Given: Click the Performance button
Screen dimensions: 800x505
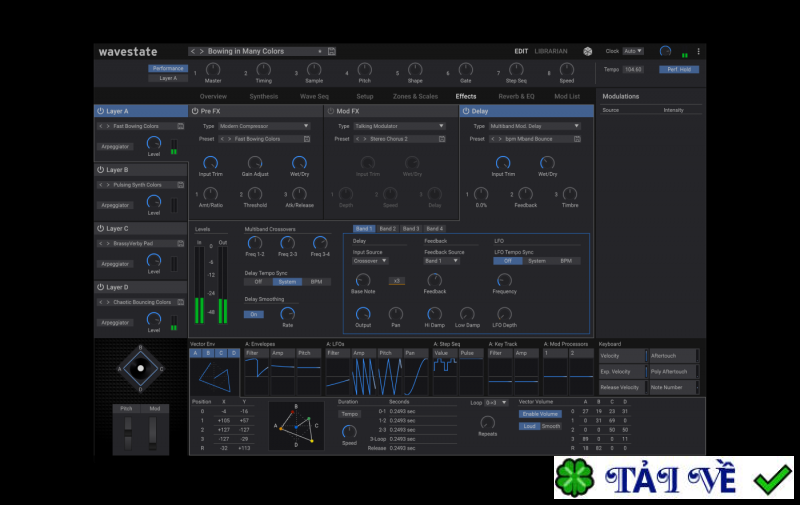Looking at the screenshot, I should [168, 68].
